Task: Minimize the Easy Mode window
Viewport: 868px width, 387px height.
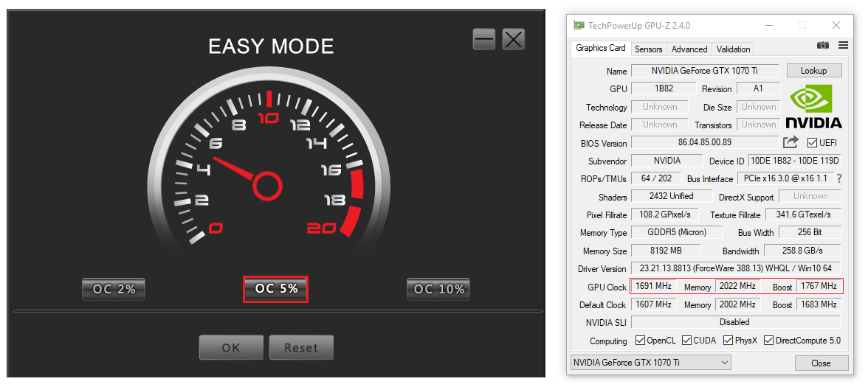Action: 484,39
